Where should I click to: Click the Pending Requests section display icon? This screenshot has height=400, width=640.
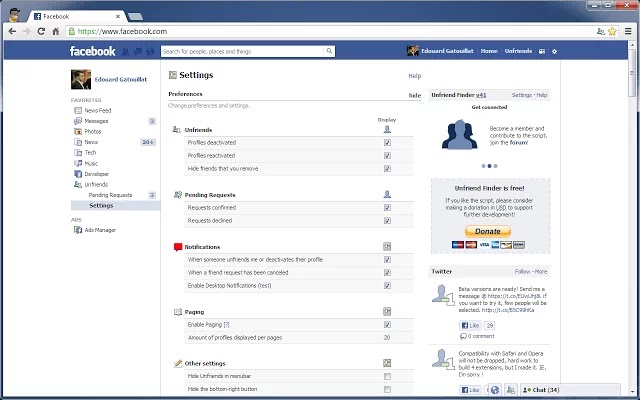(x=387, y=194)
